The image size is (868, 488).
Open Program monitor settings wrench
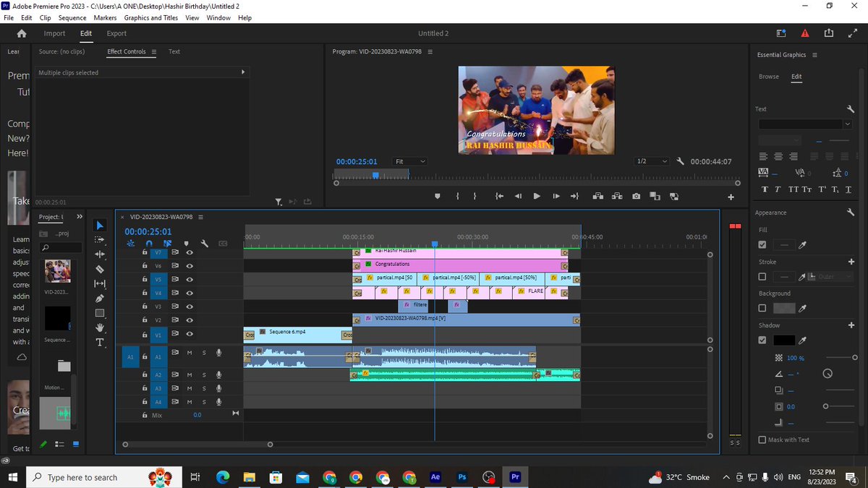pyautogui.click(x=679, y=161)
